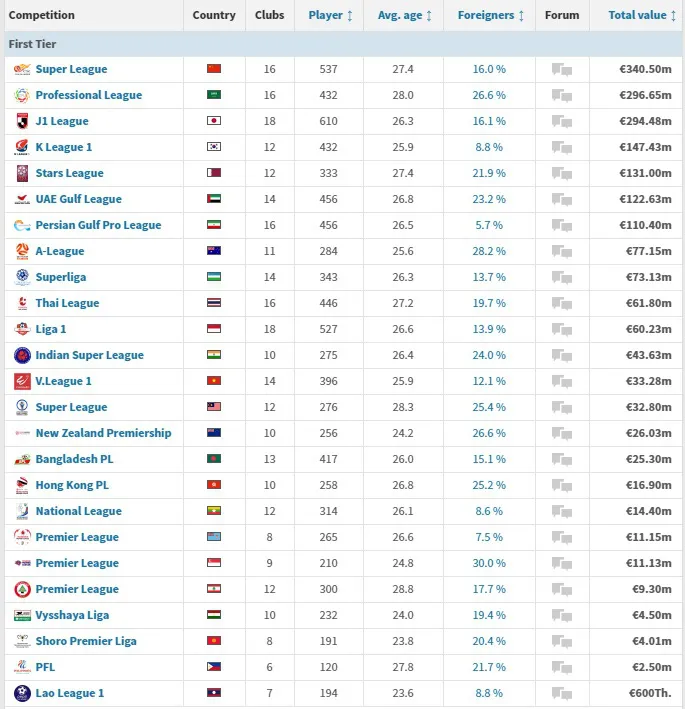Click the Uzbekistan flag in the Superliga row

pos(214,277)
